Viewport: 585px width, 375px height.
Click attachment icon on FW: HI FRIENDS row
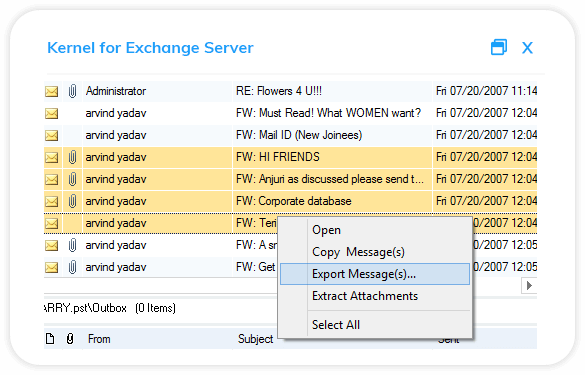point(72,157)
